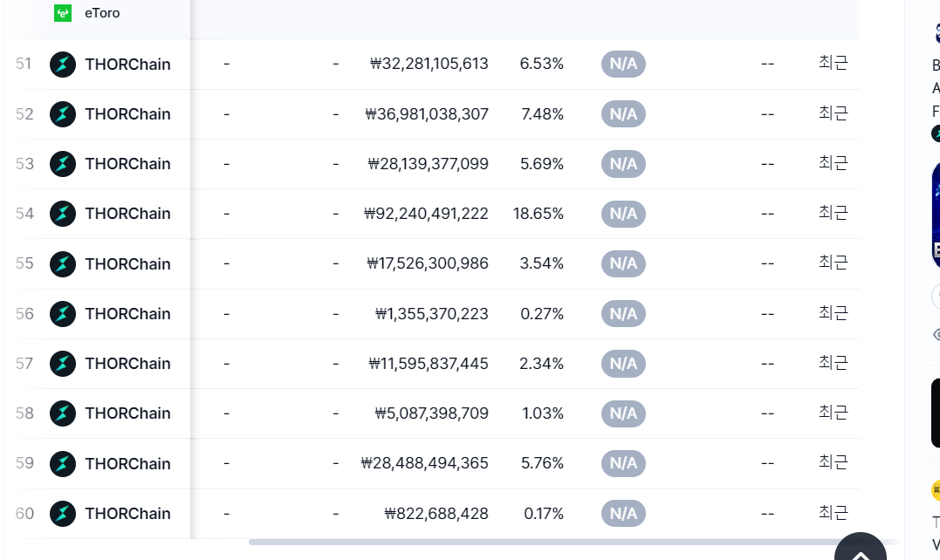Screen dimensions: 940x560
Task: Click rank number 51
Action: [x=24, y=64]
